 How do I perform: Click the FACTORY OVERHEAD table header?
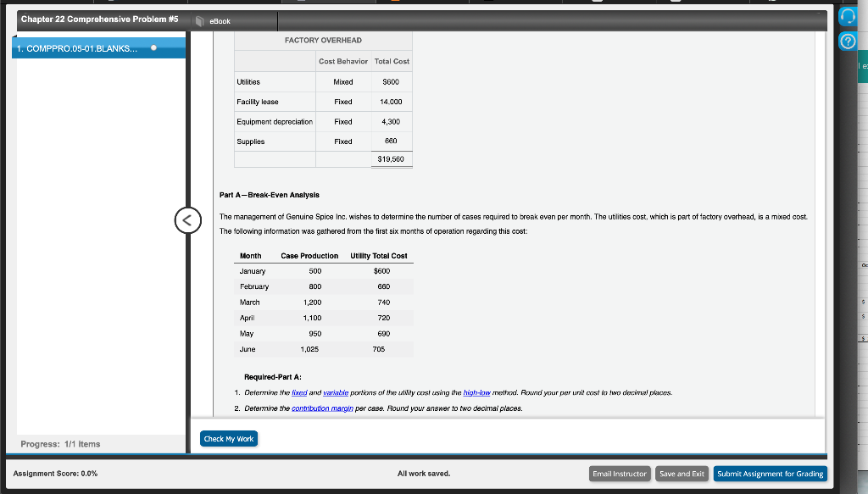click(323, 40)
